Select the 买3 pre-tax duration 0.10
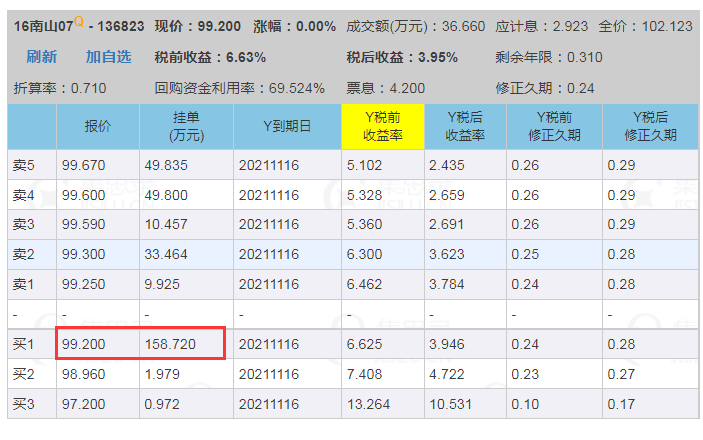This screenshot has height=440, width=703. (x=525, y=404)
